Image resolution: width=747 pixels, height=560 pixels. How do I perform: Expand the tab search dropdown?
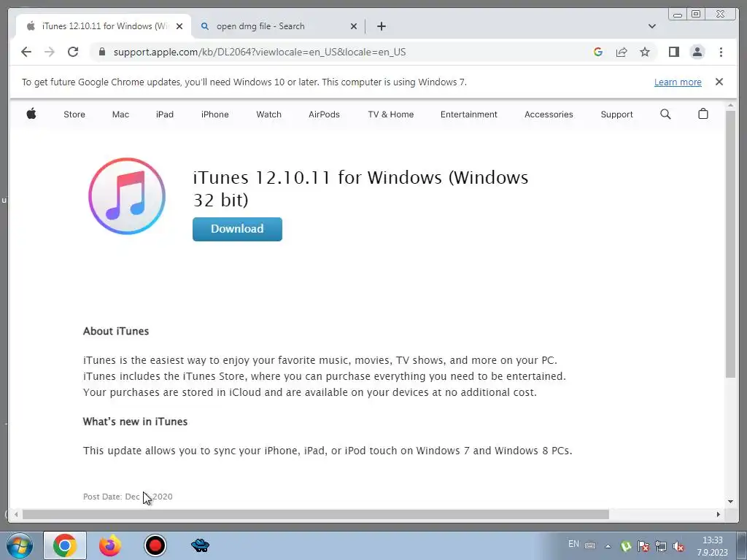click(652, 26)
